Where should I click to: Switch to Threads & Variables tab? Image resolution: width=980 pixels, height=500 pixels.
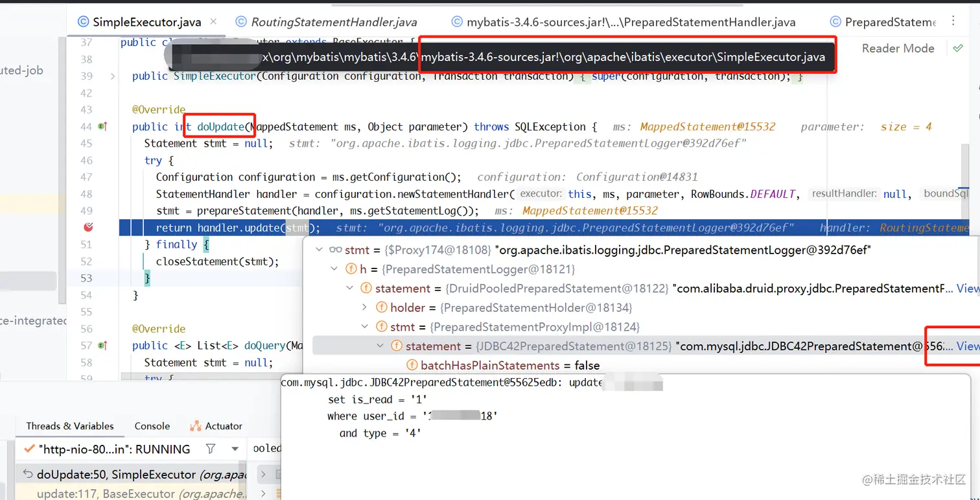[70, 426]
